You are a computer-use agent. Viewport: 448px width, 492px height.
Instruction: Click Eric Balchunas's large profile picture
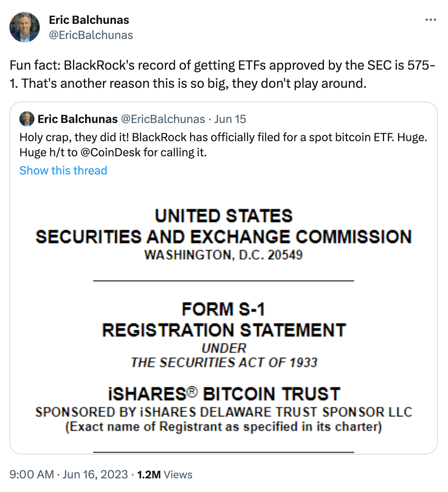(x=25, y=27)
